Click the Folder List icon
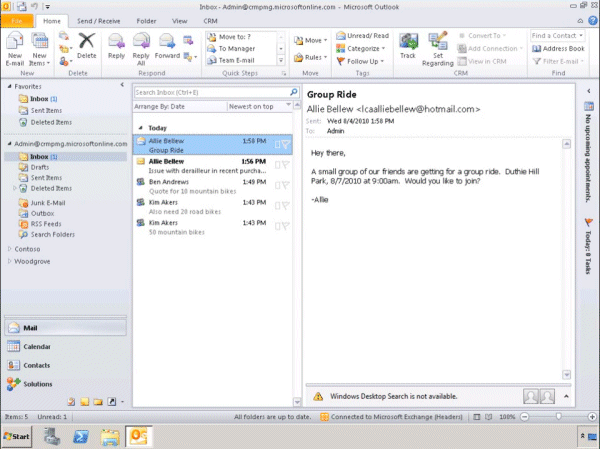600x449 pixels. [x=98, y=402]
